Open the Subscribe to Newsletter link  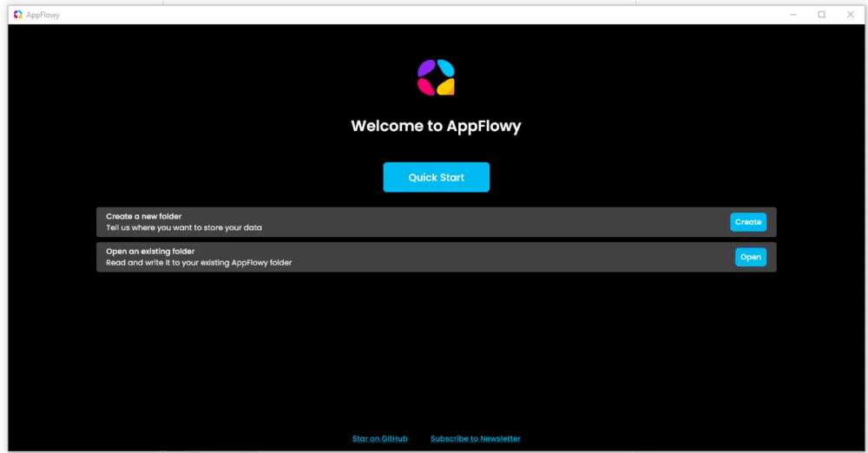pyautogui.click(x=476, y=438)
